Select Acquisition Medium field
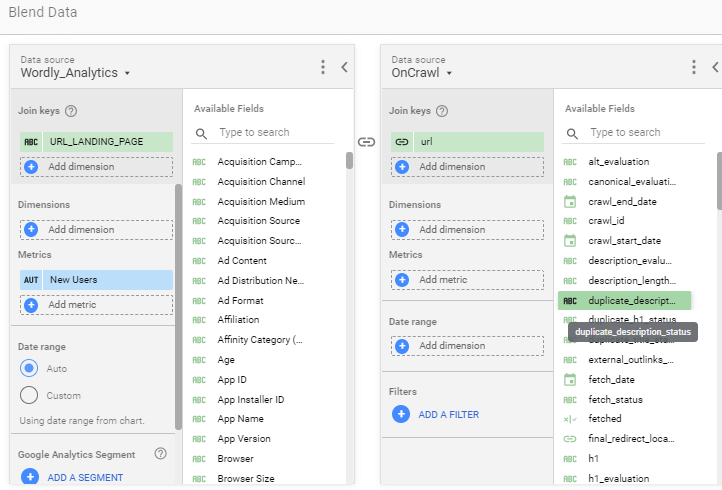Image resolution: width=722 pixels, height=490 pixels. point(261,202)
